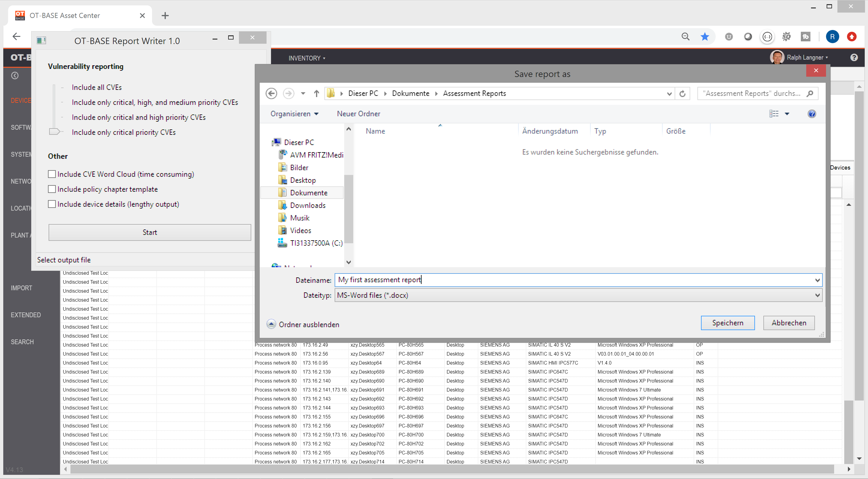
Task: Click the Ralph Langner profile photo
Action: [x=777, y=57]
